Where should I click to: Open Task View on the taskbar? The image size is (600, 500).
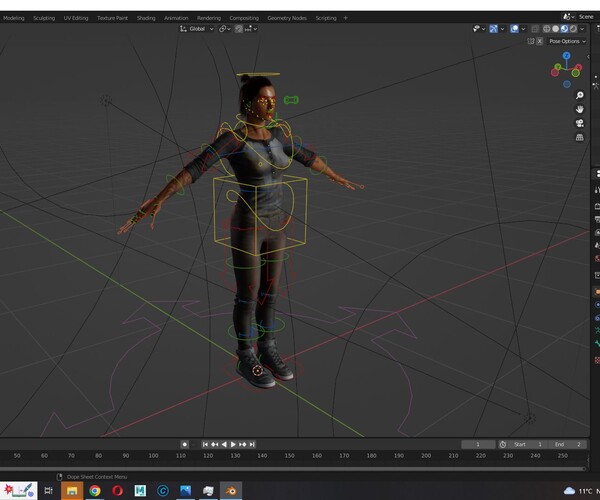48,490
